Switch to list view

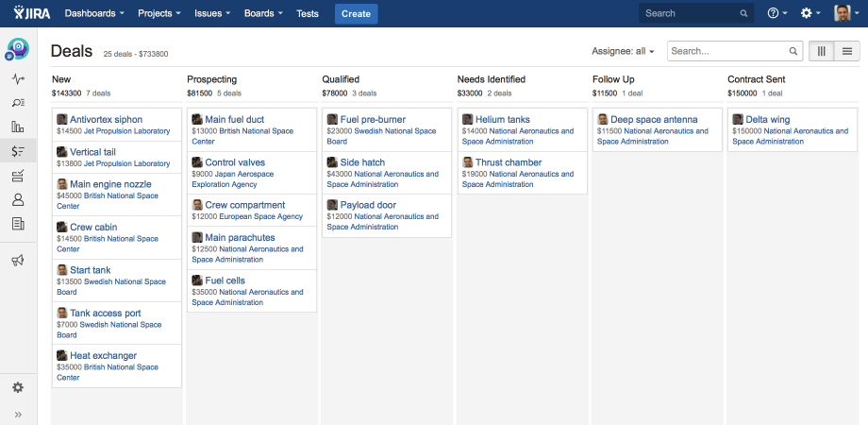click(x=846, y=51)
